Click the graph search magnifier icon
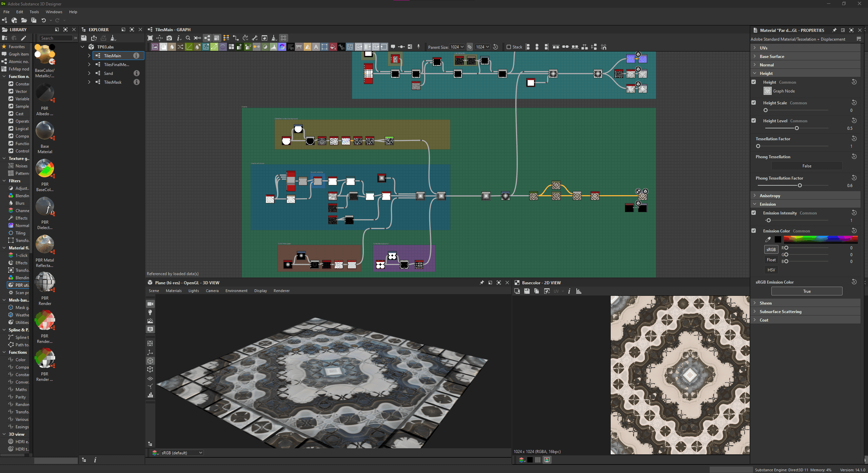 point(188,38)
